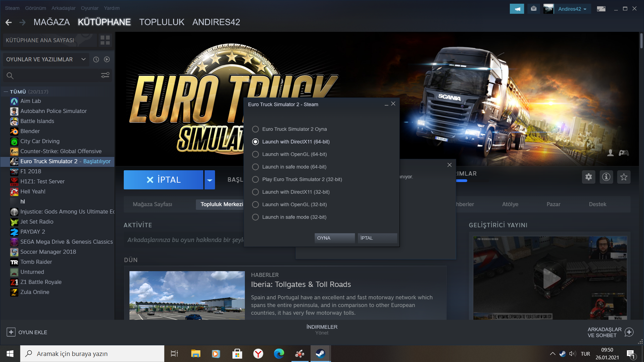644x362 pixels.
Task: Open dropdown arrow next to İptal button
Action: point(210,180)
